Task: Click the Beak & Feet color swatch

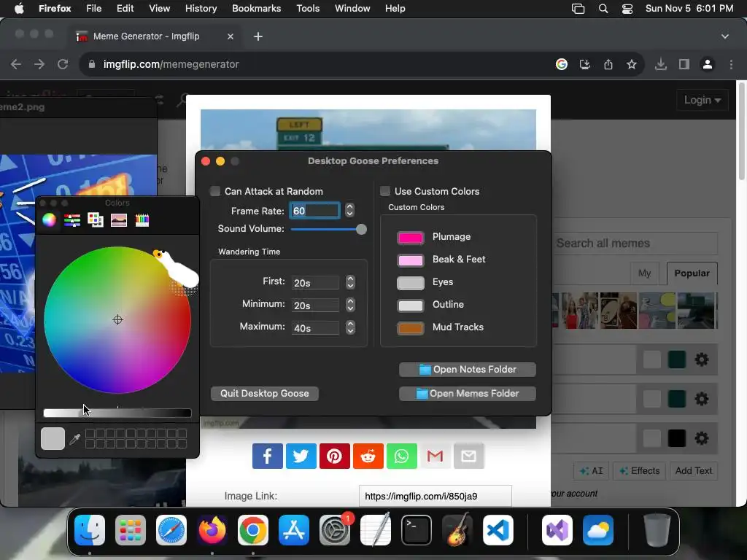Action: pos(410,260)
